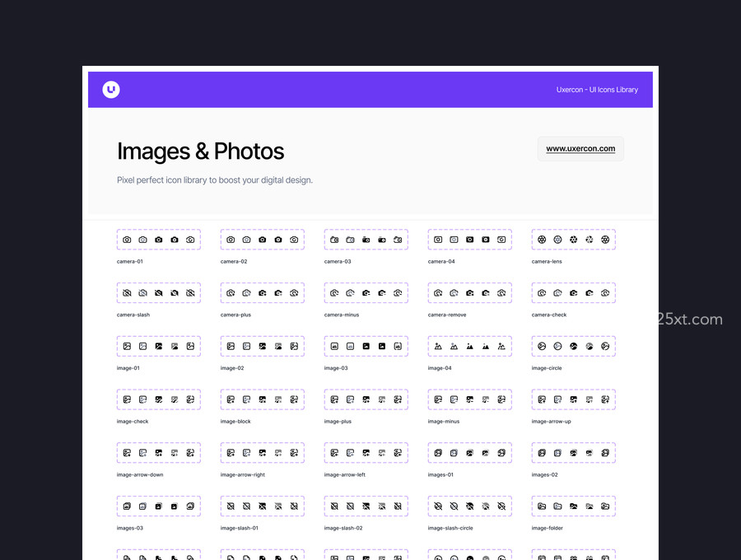
Task: Click the 'image-slash-circle' label
Action: (450, 529)
